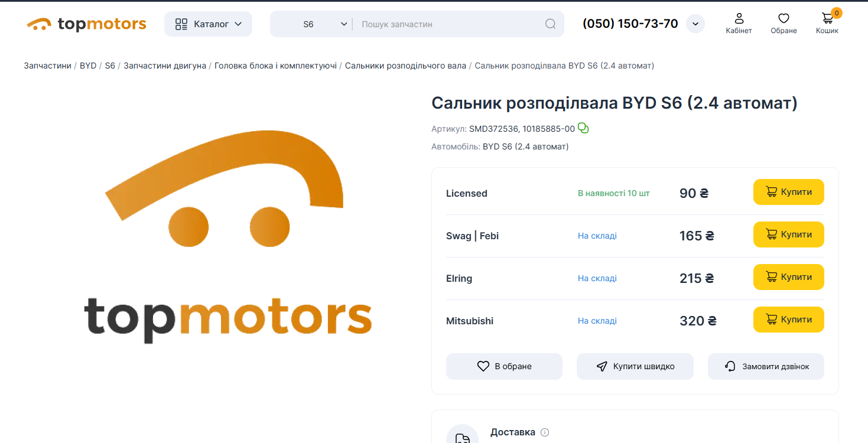Click the cart counter badge showing 0
Screen dimensions: 868x443
pyautogui.click(x=836, y=13)
